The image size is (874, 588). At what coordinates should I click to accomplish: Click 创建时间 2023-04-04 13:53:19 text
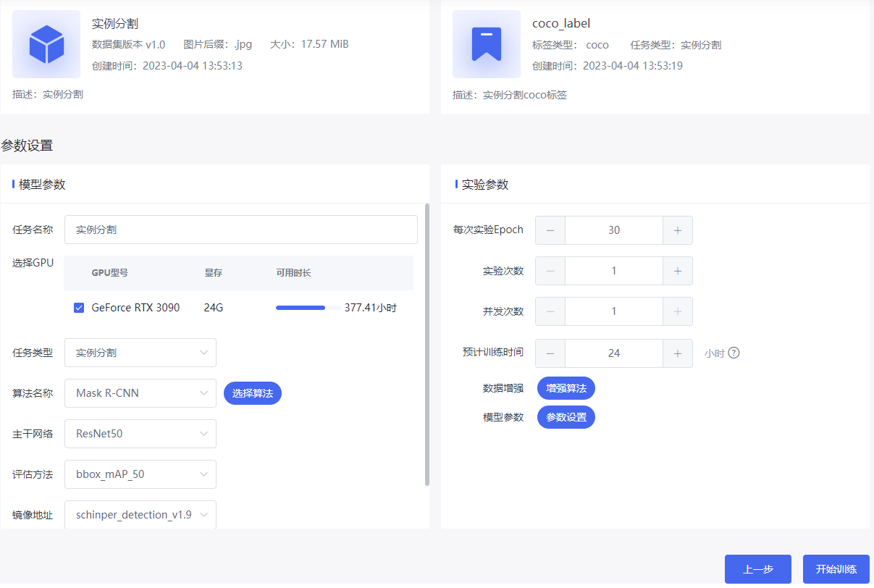click(x=608, y=66)
